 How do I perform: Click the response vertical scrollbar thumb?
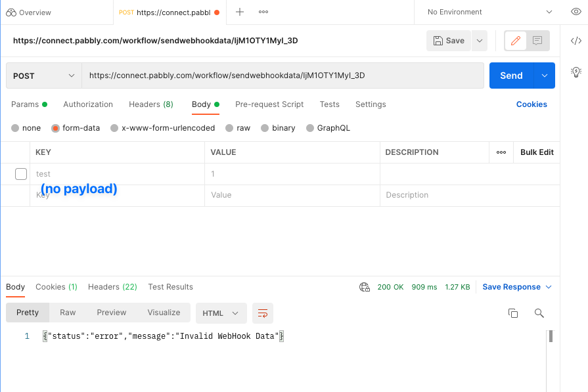pyautogui.click(x=551, y=336)
